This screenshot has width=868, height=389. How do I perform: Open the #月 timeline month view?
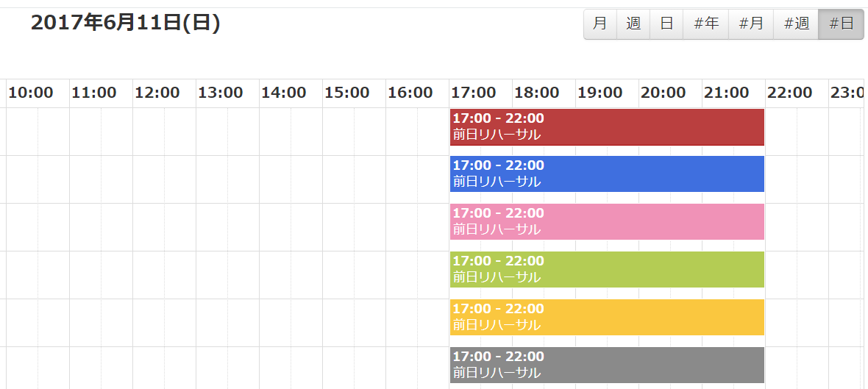point(751,24)
